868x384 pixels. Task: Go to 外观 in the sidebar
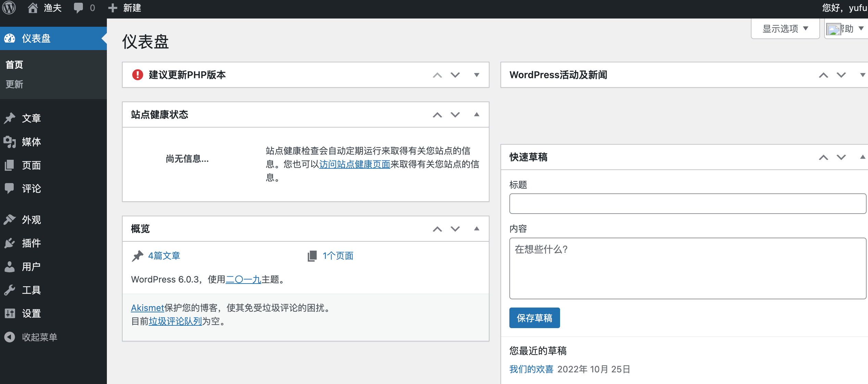(x=32, y=219)
